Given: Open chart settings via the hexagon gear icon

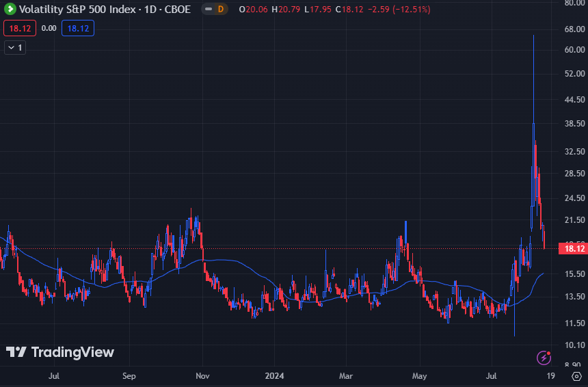Looking at the screenshot, I should click(577, 376).
